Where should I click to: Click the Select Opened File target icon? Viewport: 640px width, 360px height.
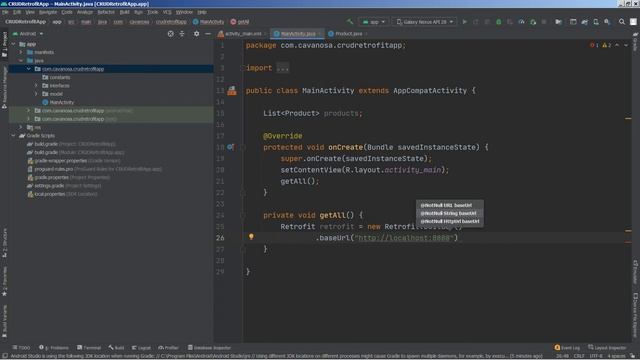coord(171,34)
